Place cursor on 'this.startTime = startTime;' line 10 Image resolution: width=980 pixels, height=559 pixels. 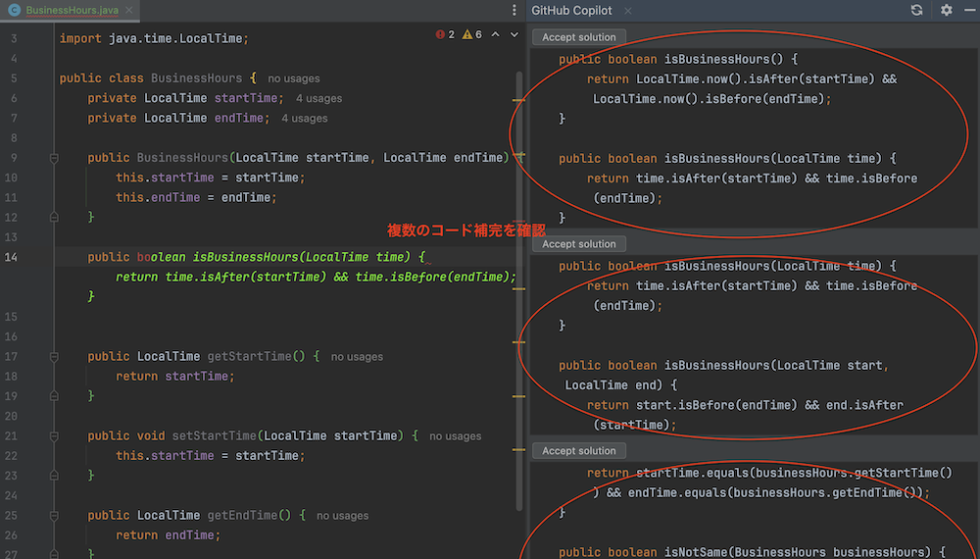(x=210, y=178)
